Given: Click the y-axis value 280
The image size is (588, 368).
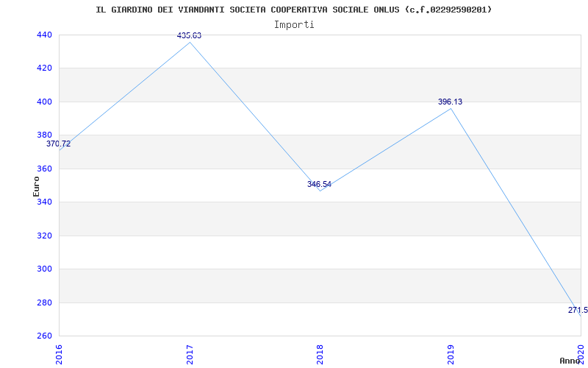Looking at the screenshot, I should (44, 302).
